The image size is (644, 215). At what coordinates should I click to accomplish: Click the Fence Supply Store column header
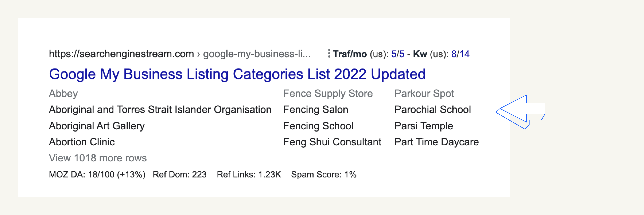click(328, 94)
